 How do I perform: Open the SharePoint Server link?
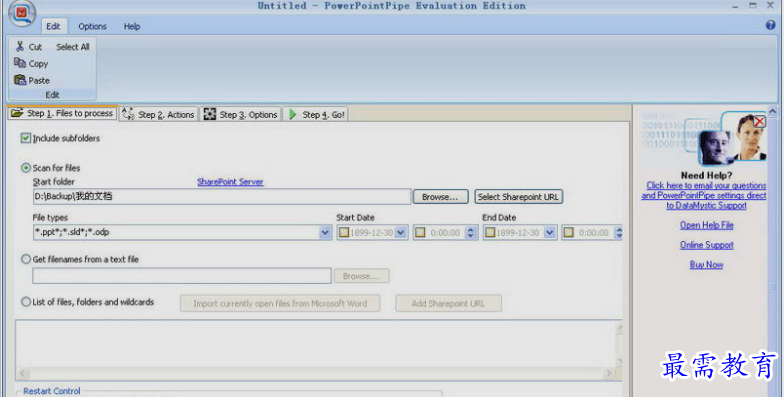click(x=230, y=182)
